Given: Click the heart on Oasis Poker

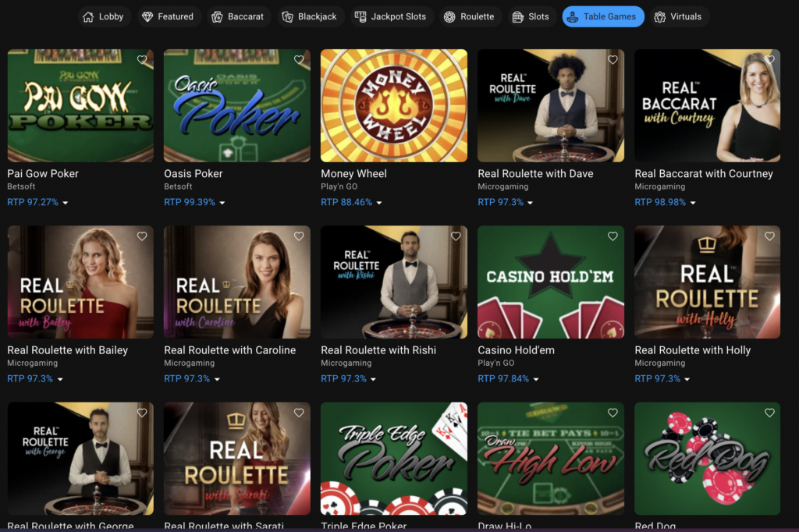Looking at the screenshot, I should pyautogui.click(x=299, y=59).
